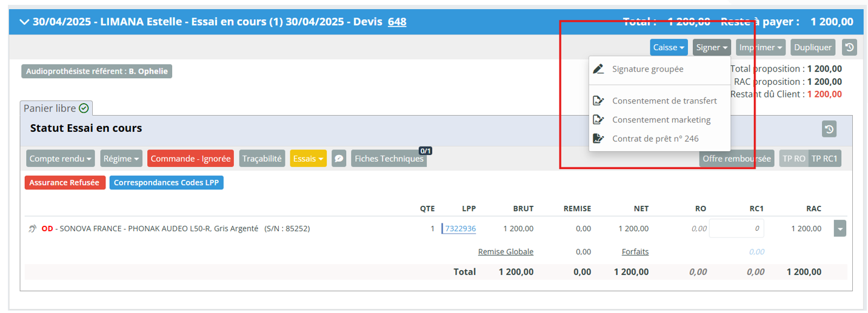Viewport: 868px width, 313px height.
Task: Click document icon beside Contrat de prêt
Action: pos(598,139)
